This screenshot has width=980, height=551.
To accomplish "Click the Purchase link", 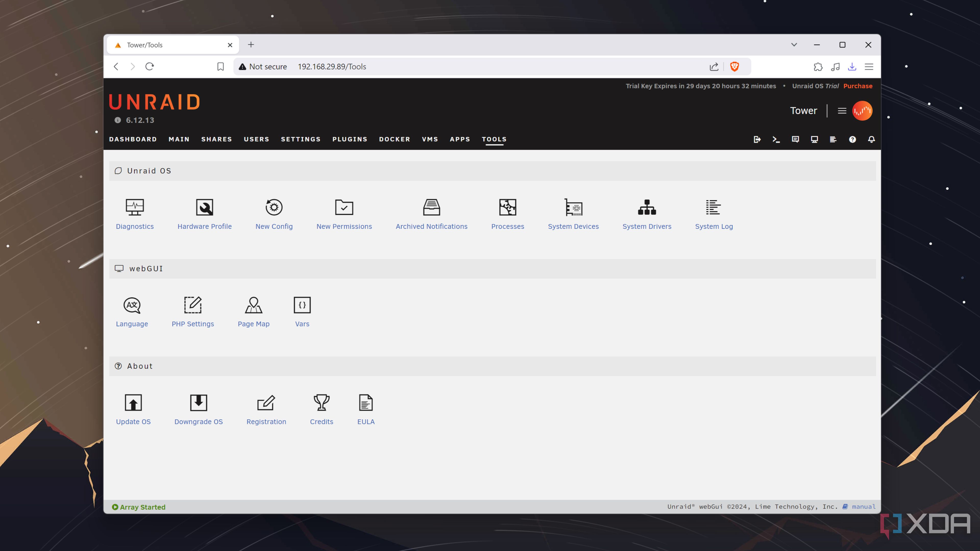I will tap(857, 86).
